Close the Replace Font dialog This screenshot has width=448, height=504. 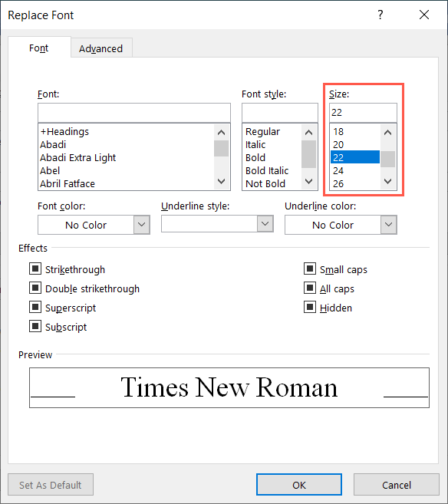pos(424,15)
